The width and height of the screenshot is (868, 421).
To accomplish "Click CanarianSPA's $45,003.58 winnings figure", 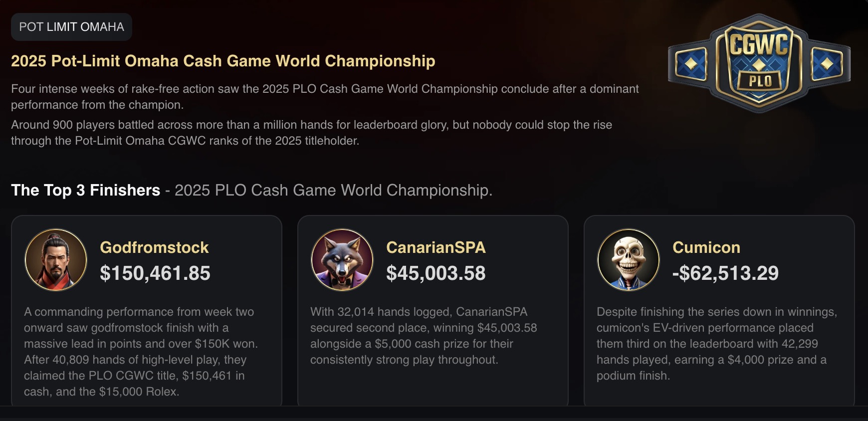I will coord(436,273).
